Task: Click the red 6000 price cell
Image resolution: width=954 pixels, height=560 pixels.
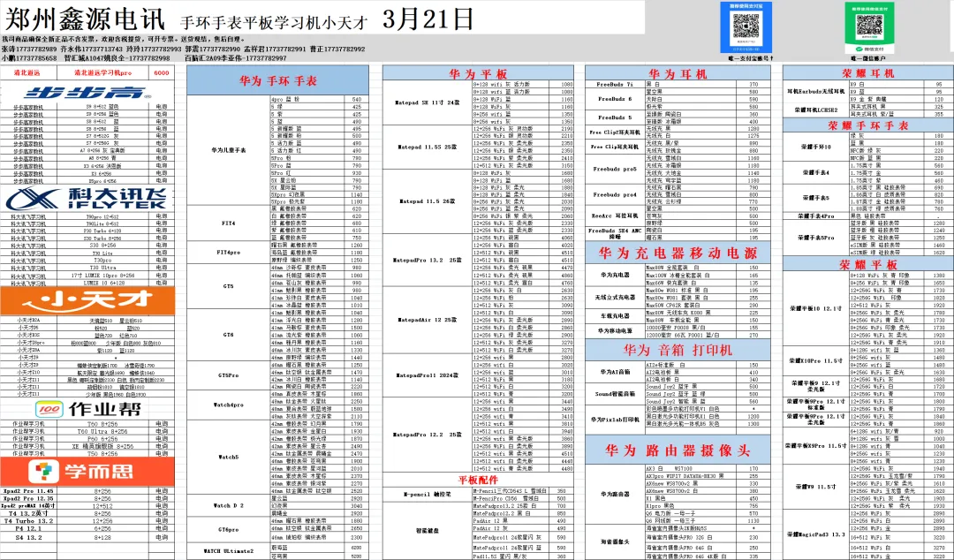Action: click(x=162, y=72)
